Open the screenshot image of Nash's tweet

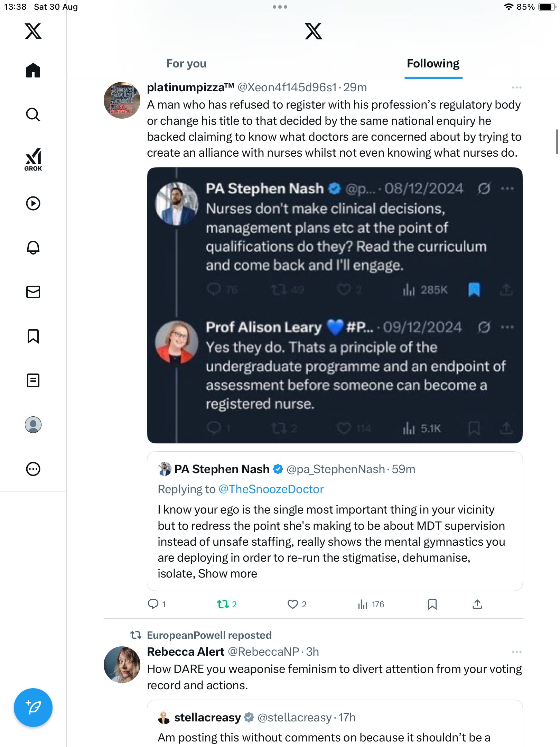335,305
